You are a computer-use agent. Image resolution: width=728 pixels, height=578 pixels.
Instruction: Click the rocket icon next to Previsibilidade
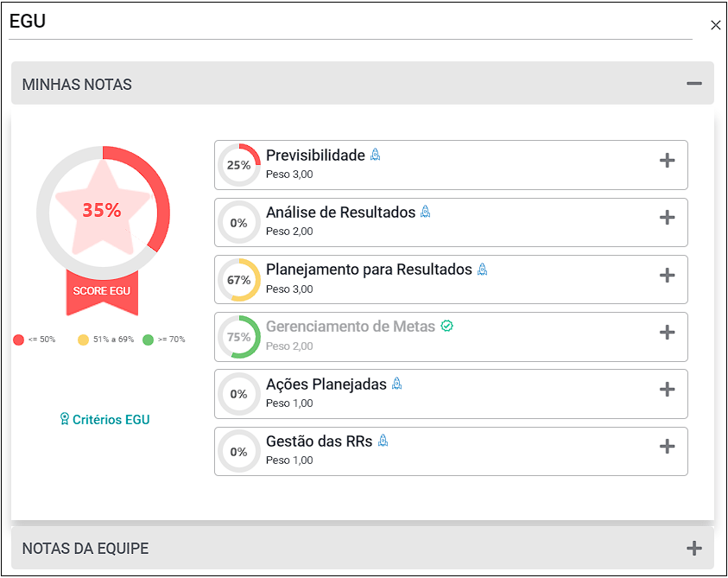375,155
